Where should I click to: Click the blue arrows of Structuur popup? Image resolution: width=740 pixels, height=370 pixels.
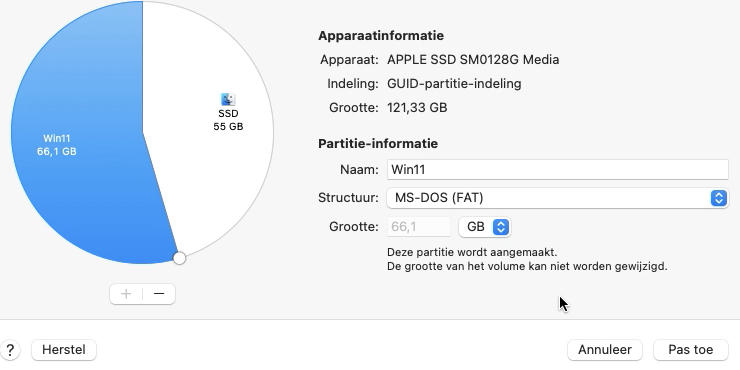pyautogui.click(x=718, y=198)
